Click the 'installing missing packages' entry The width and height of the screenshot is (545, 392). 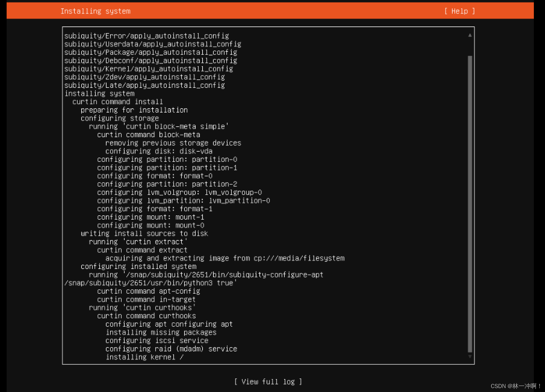click(161, 332)
